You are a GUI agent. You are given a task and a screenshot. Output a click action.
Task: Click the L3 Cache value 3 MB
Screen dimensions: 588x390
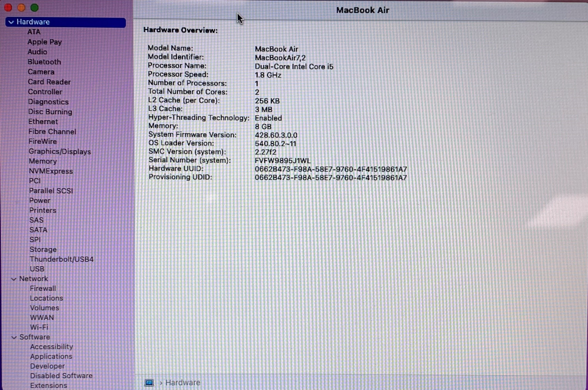click(x=263, y=109)
